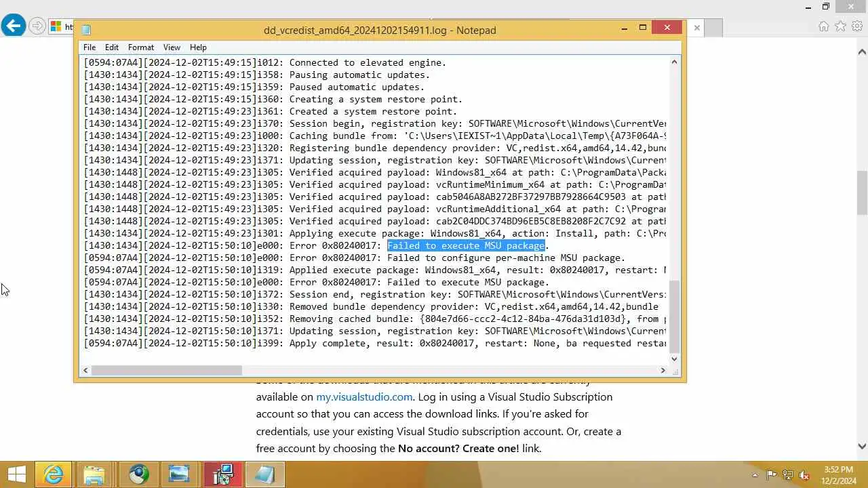Image resolution: width=868 pixels, height=488 pixels.
Task: Click highlighted text 'Failed to execute MSU package'
Action: (466, 245)
